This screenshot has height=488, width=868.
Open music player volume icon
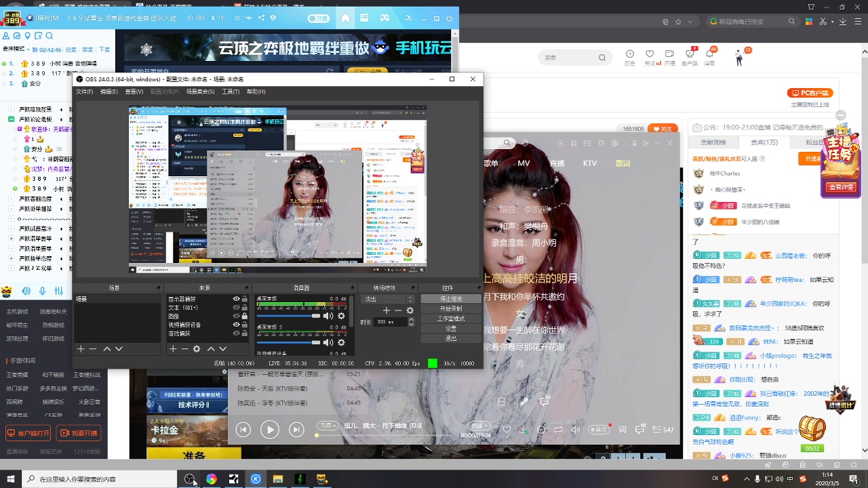click(x=576, y=430)
